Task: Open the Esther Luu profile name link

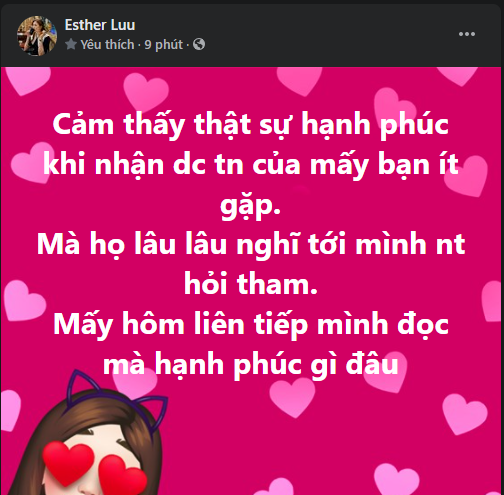Action: pos(100,25)
